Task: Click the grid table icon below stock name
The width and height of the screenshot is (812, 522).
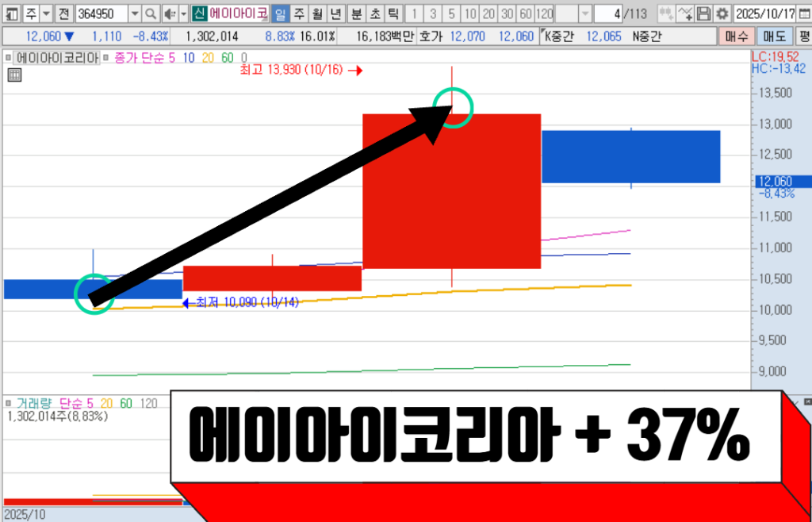Action: [13, 75]
